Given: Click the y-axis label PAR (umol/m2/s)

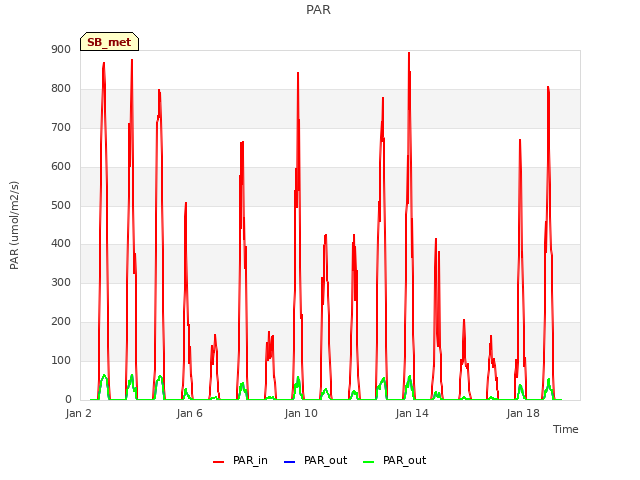Looking at the screenshot, I should 14,225.
